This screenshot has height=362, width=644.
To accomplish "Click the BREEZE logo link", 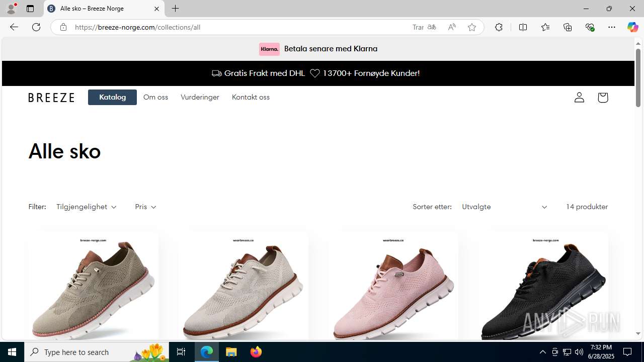I will tap(51, 98).
